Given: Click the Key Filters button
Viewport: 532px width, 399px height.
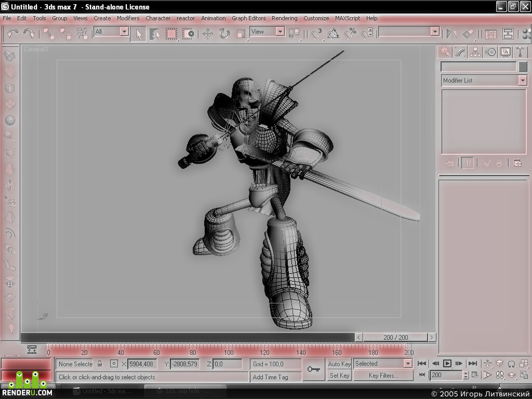Looking at the screenshot, I should pos(383,376).
